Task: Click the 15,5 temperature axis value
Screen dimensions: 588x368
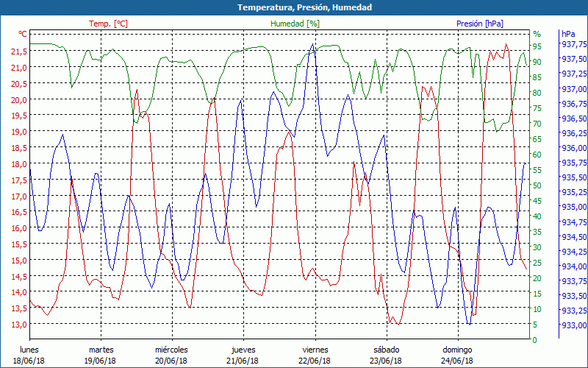Action: coord(18,244)
